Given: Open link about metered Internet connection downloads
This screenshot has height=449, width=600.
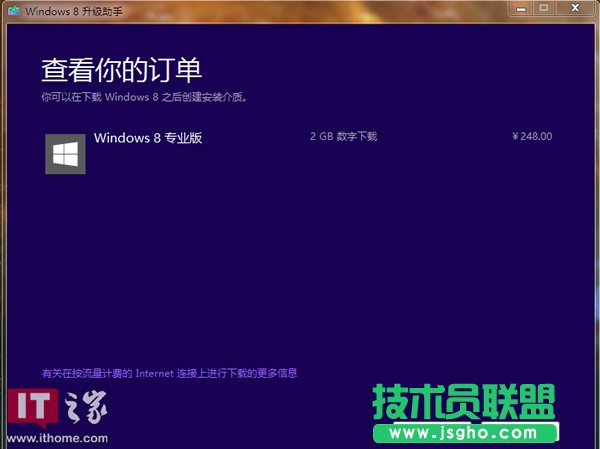Looking at the screenshot, I should click(x=170, y=373).
